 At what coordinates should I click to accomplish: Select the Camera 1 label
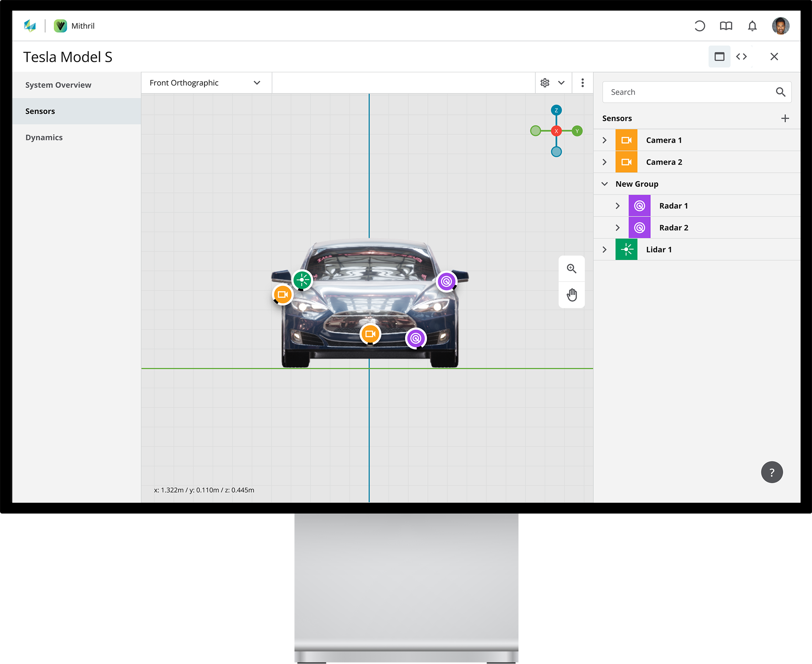tap(664, 140)
